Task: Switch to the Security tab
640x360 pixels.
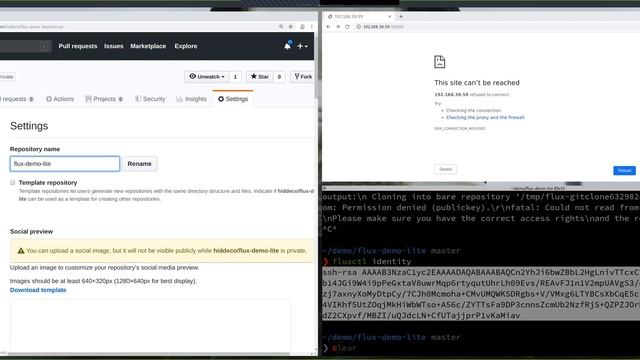Action: point(150,99)
